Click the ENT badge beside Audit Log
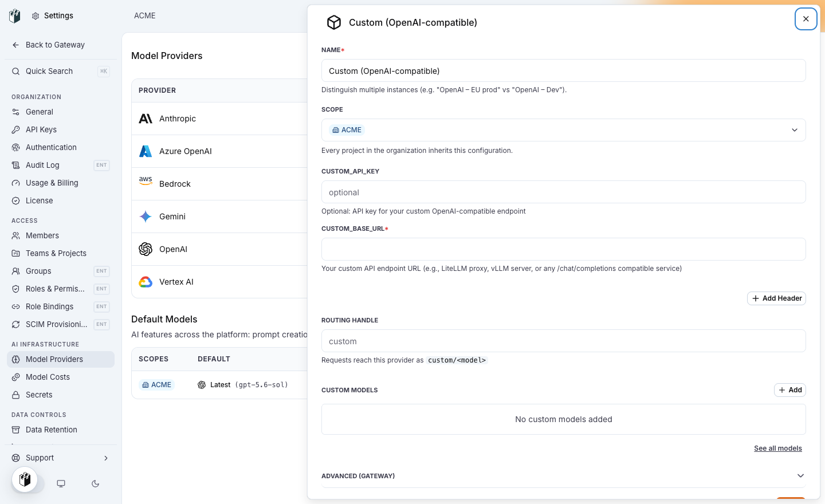The height and width of the screenshot is (504, 825). pos(101,166)
